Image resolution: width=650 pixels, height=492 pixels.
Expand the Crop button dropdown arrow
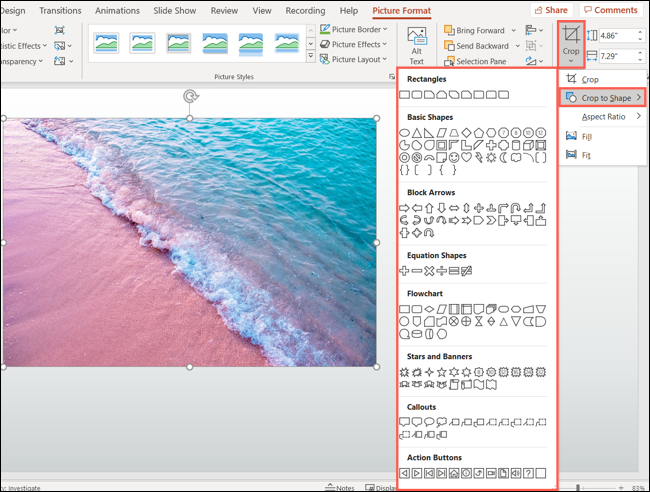pyautogui.click(x=571, y=62)
